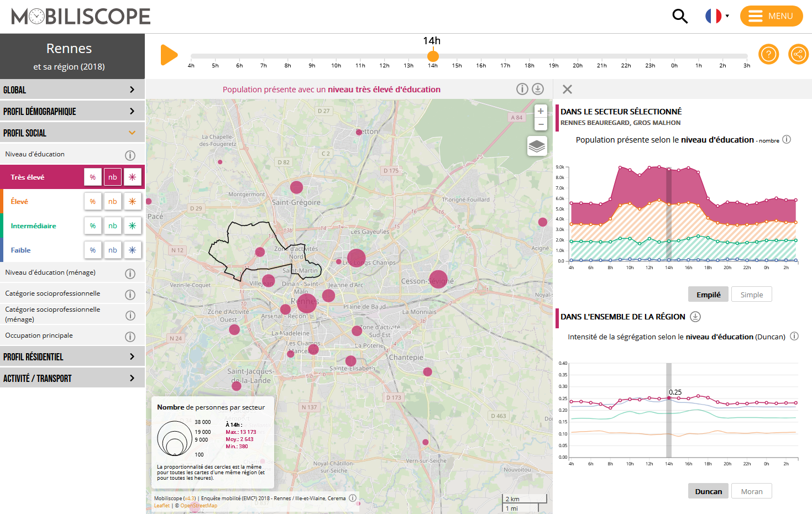The image size is (812, 514).
Task: Select flow star mode for Intermédiaire
Action: [133, 225]
